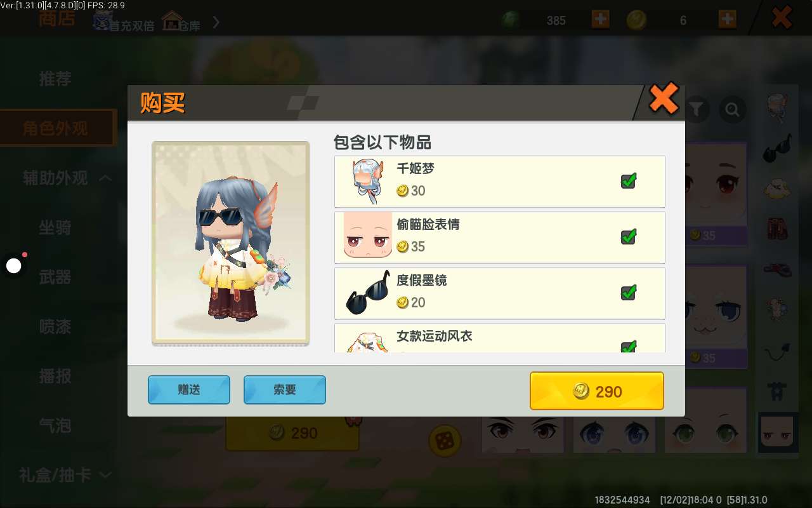
Task: Open the filter funnel icon
Action: [x=697, y=110]
